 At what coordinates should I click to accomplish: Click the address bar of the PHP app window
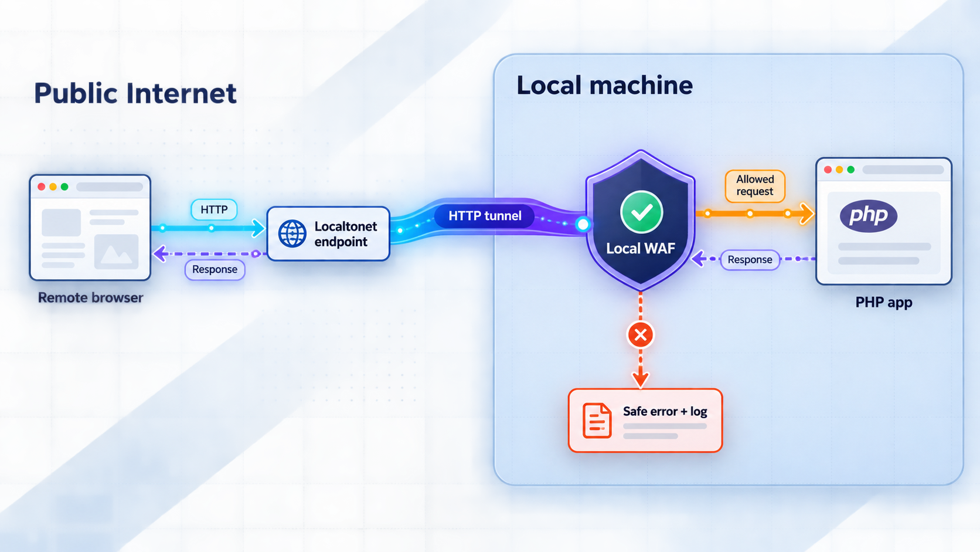click(903, 170)
